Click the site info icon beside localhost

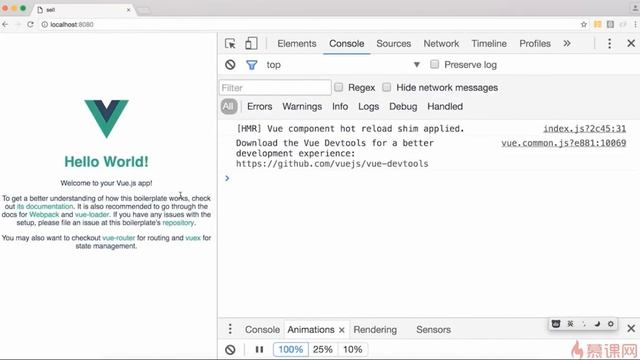pyautogui.click(x=44, y=24)
